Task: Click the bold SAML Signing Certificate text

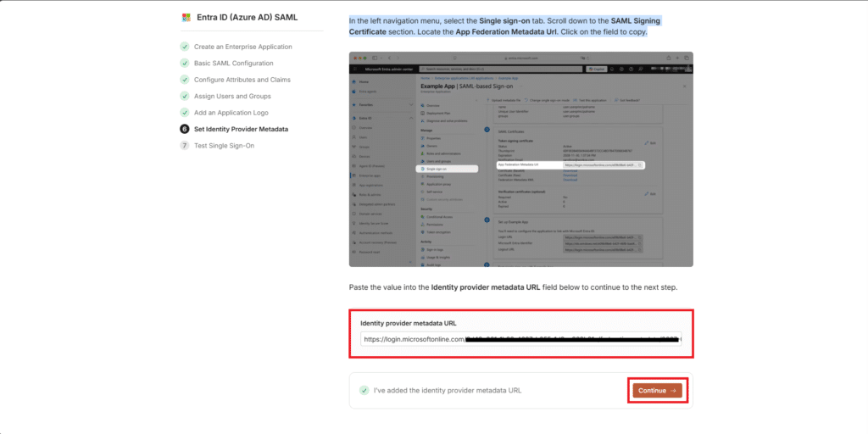Action: 505,26
